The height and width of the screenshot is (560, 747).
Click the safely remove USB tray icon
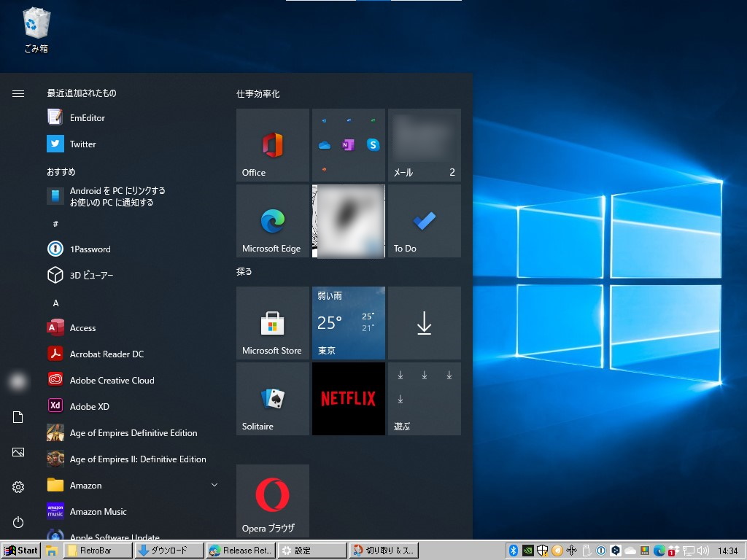click(x=587, y=551)
